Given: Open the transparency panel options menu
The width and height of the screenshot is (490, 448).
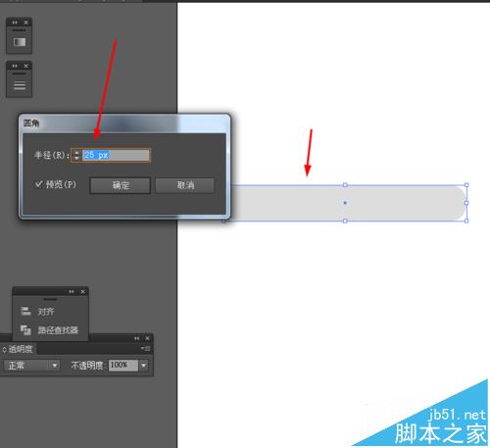Looking at the screenshot, I should (145, 349).
